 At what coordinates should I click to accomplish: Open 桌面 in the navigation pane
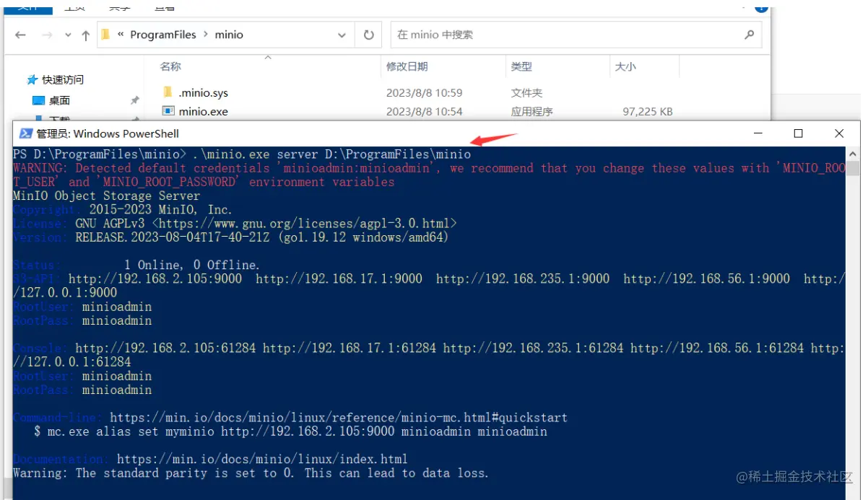point(59,101)
